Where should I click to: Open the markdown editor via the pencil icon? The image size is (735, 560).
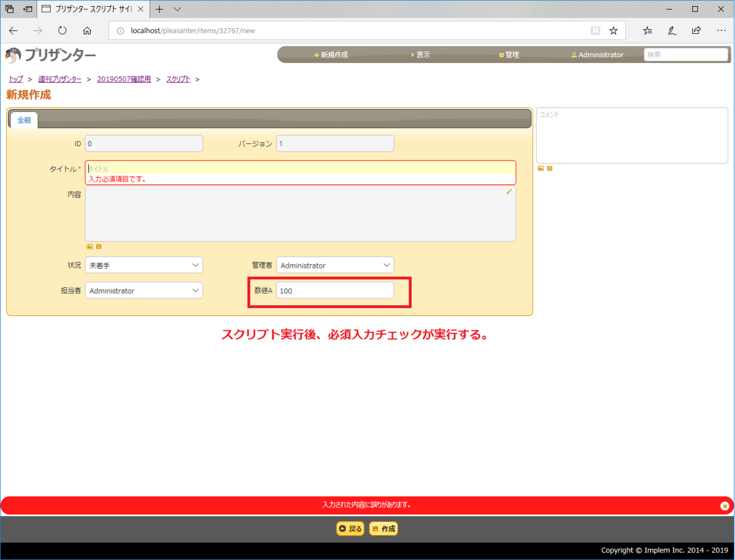tap(508, 192)
